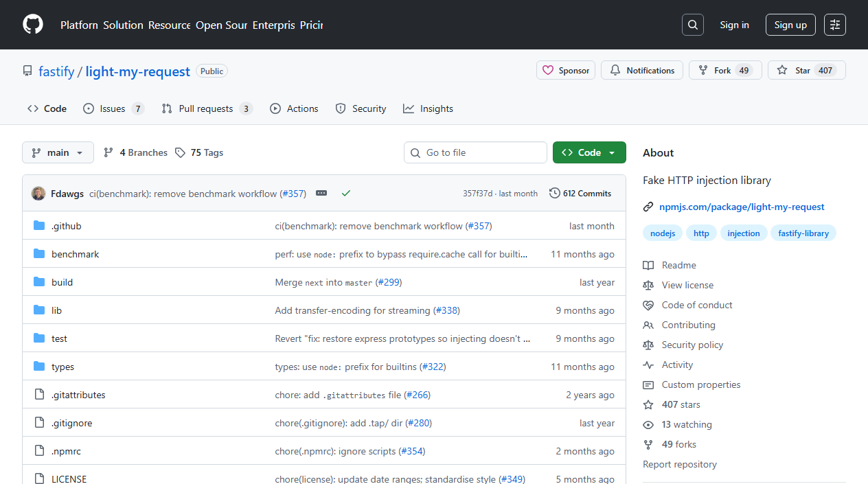
Task: Click the Notifications bell button
Action: tap(642, 70)
